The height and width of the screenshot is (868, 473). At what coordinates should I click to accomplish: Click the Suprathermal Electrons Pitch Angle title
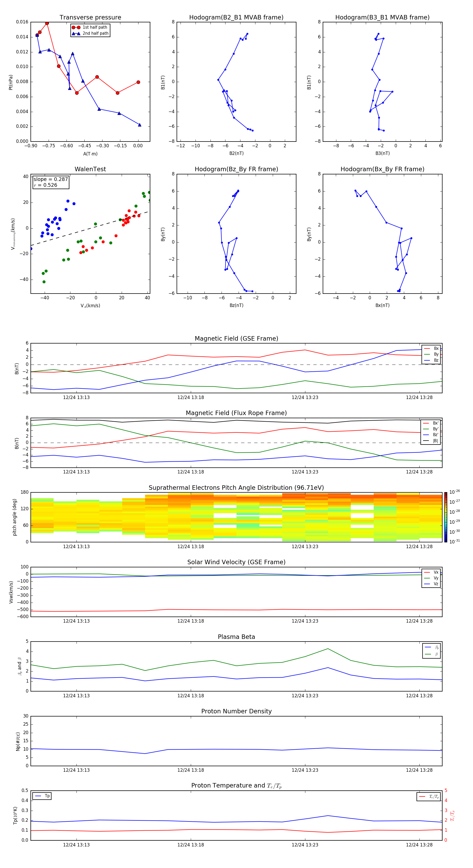[236, 488]
